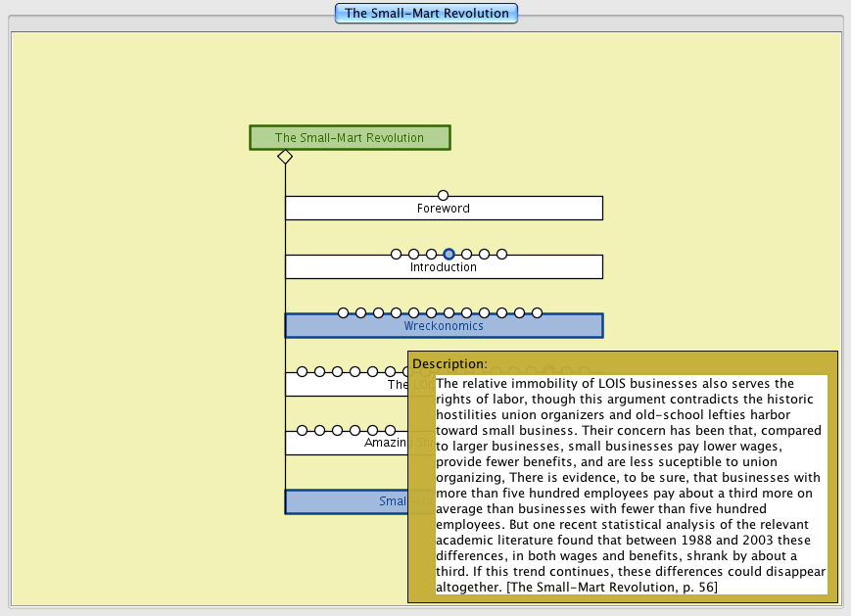Click the leftmost circle on the Amazing node

(302, 431)
